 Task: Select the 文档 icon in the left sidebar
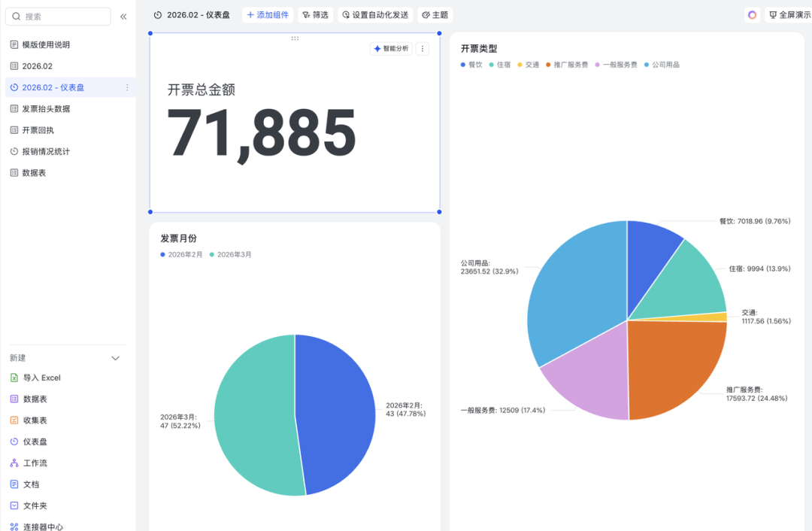[x=15, y=484]
